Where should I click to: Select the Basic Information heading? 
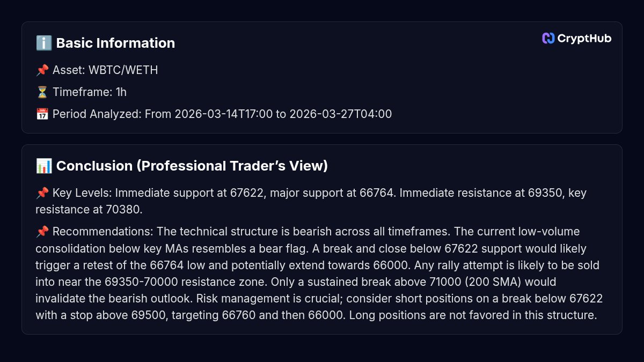115,43
